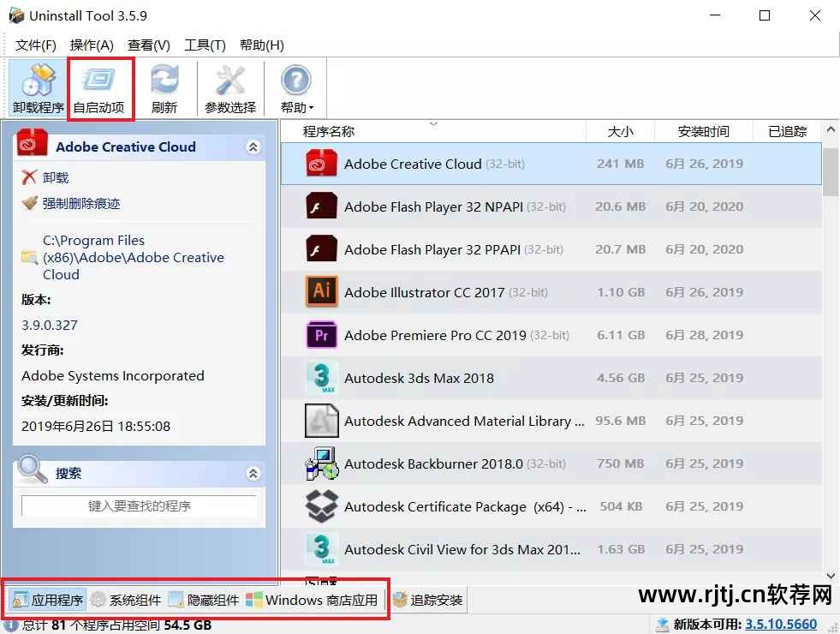Select the Adobe Premiere Pro CC 2019 row

point(551,335)
